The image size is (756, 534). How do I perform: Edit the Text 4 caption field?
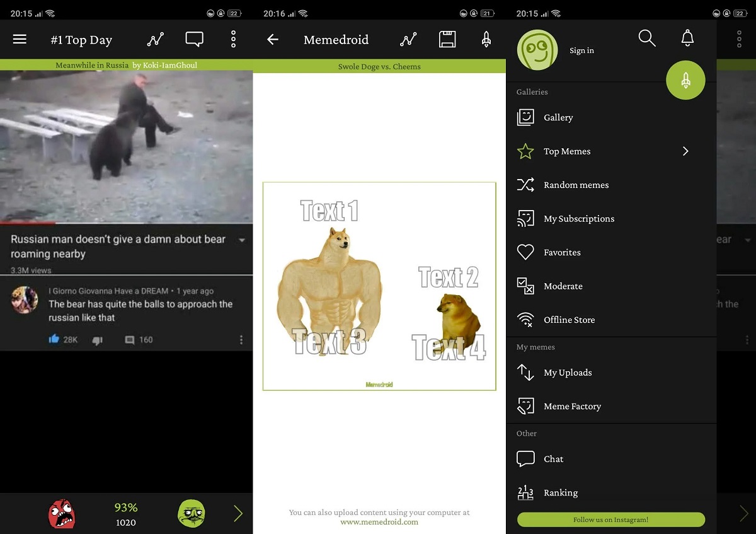pyautogui.click(x=449, y=347)
